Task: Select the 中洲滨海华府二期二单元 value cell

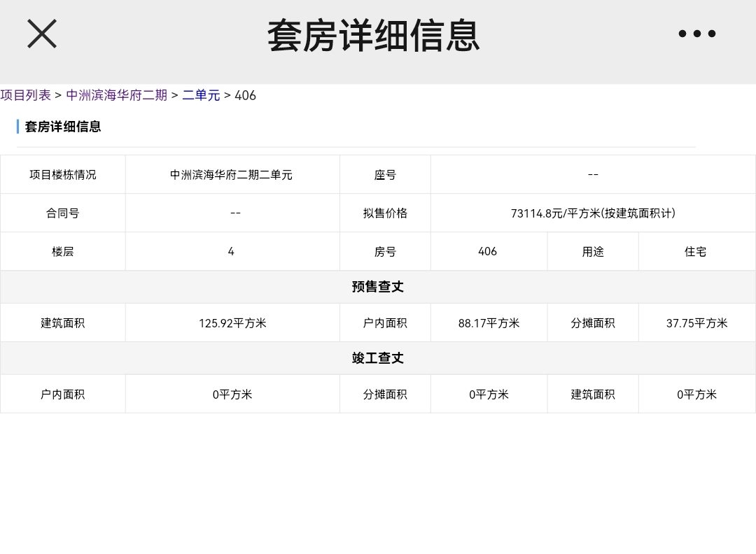Action: coord(232,174)
